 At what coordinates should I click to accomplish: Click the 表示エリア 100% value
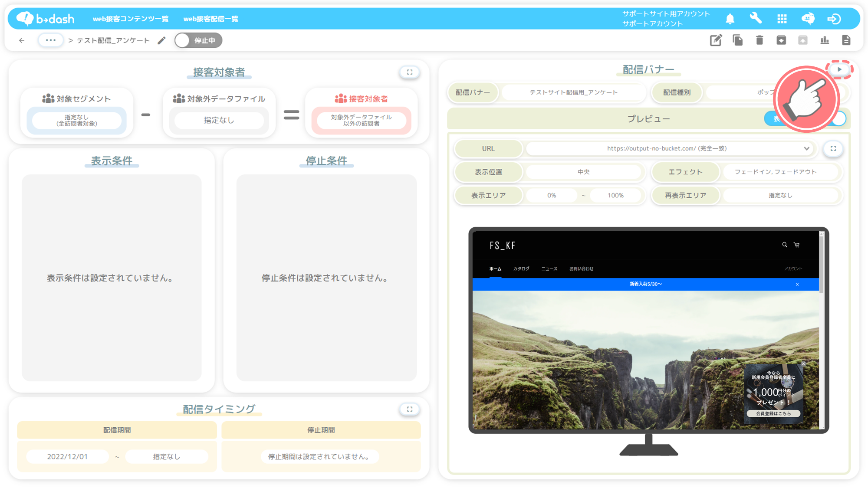pos(615,195)
